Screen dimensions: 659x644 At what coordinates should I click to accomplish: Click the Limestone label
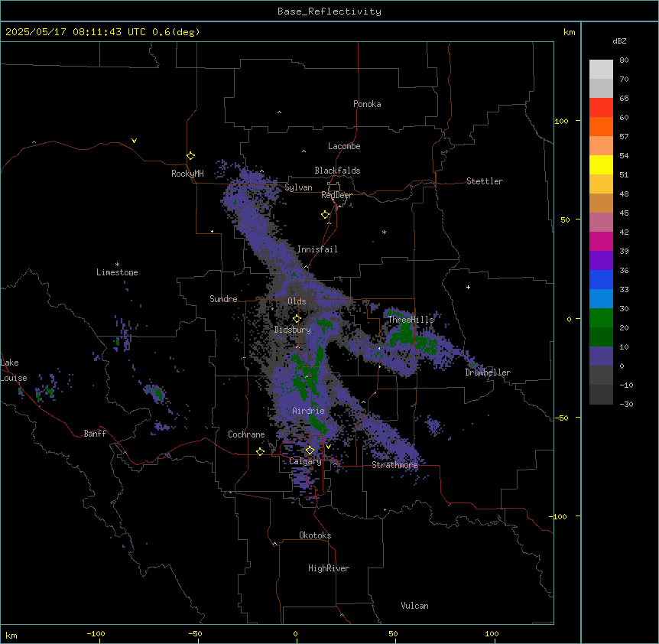(x=117, y=272)
